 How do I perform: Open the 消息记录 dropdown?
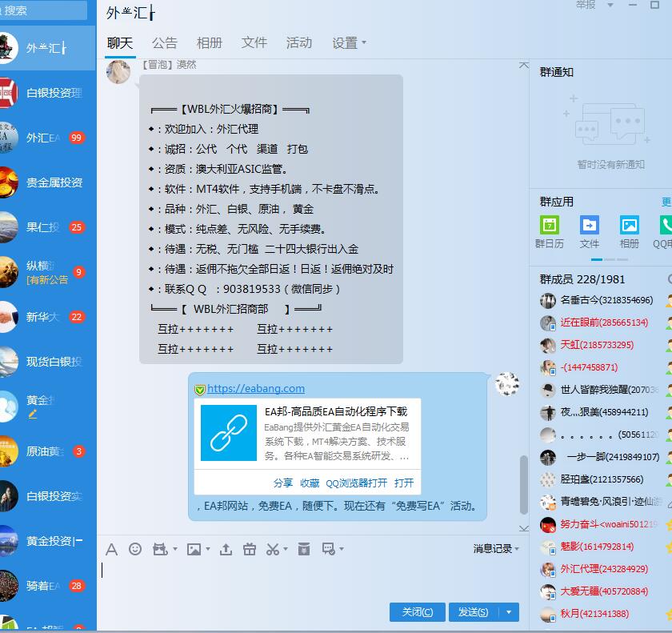click(x=496, y=549)
